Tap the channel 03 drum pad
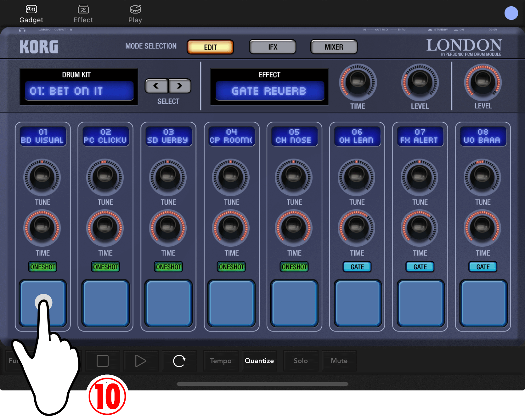This screenshot has height=420, width=525. pyautogui.click(x=169, y=304)
